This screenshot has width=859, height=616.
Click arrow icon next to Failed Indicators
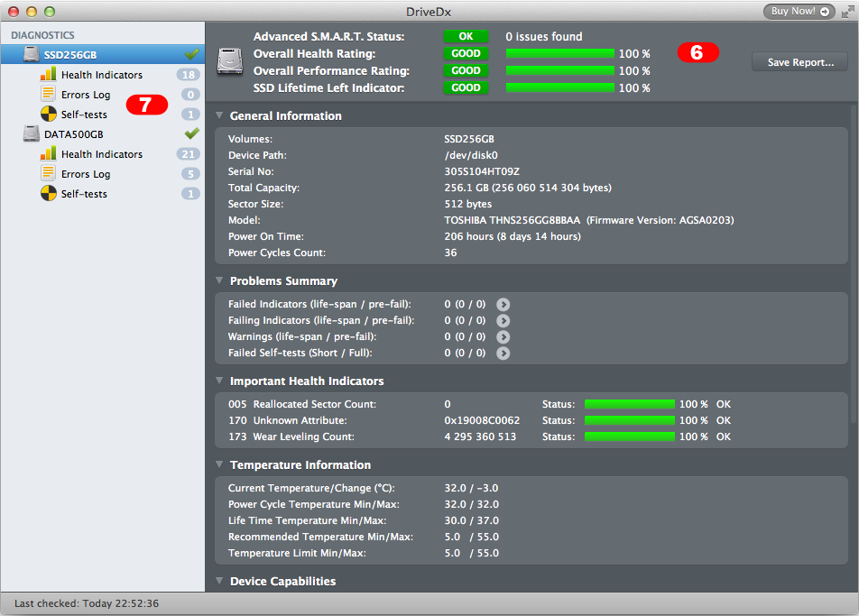pos(503,305)
